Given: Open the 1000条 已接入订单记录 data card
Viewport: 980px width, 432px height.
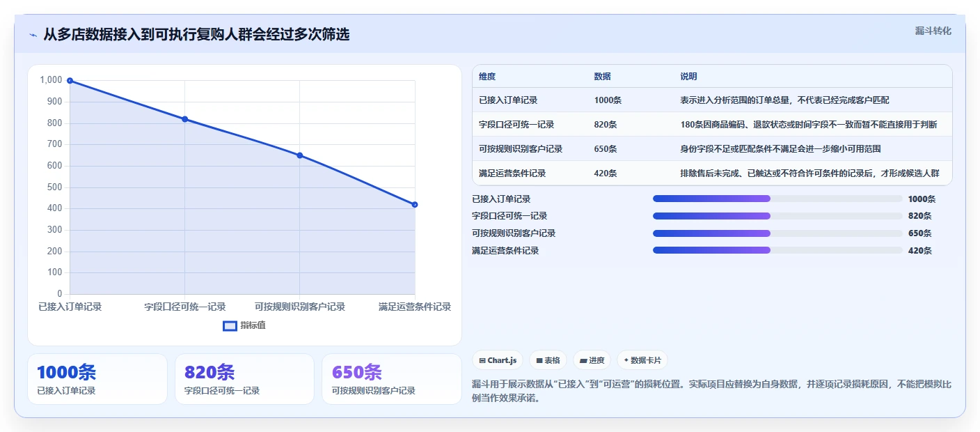Looking at the screenshot, I should (x=97, y=379).
